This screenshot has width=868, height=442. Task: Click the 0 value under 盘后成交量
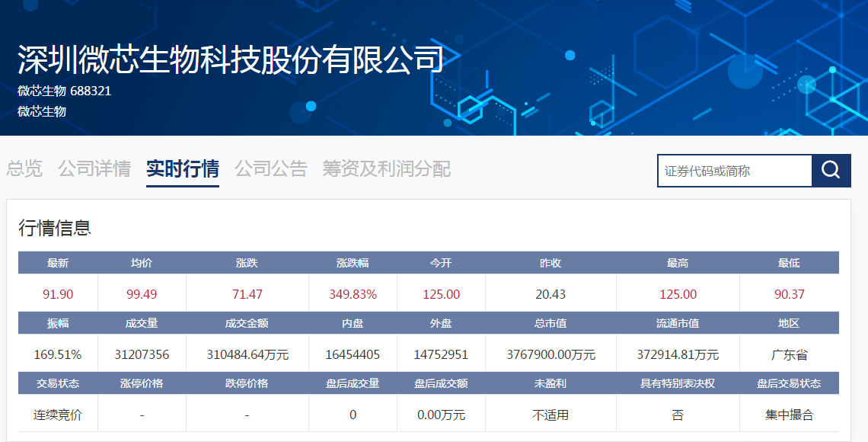pyautogui.click(x=353, y=415)
